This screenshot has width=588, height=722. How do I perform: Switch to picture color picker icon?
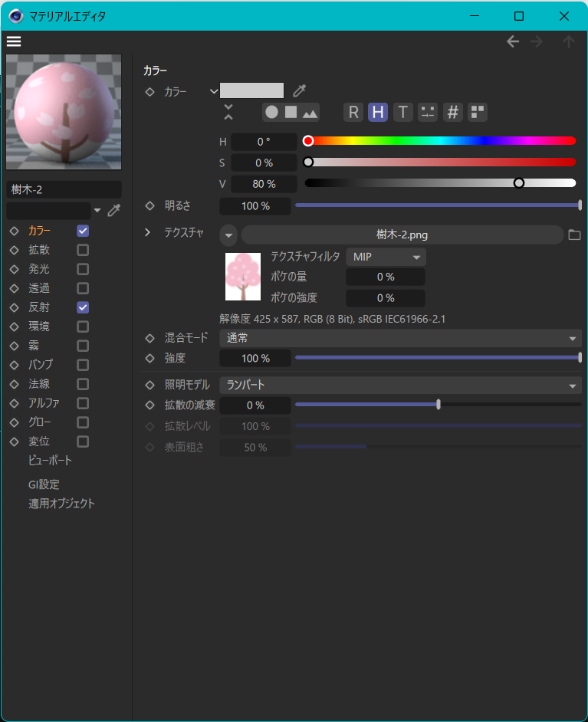point(310,113)
